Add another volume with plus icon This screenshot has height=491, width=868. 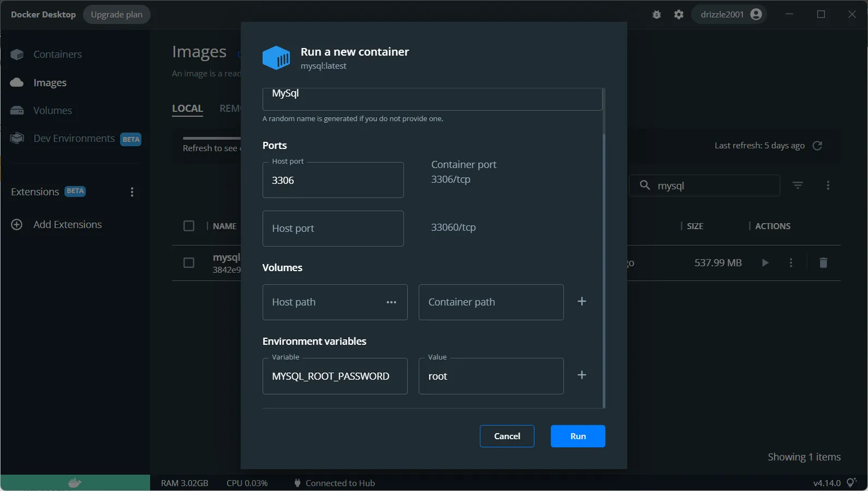pos(582,302)
